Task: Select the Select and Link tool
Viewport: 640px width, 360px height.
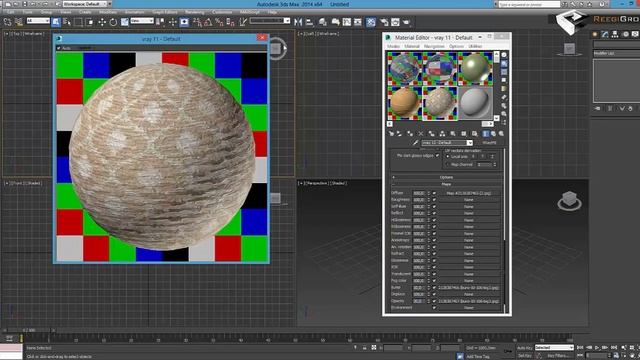Action: 8,22
